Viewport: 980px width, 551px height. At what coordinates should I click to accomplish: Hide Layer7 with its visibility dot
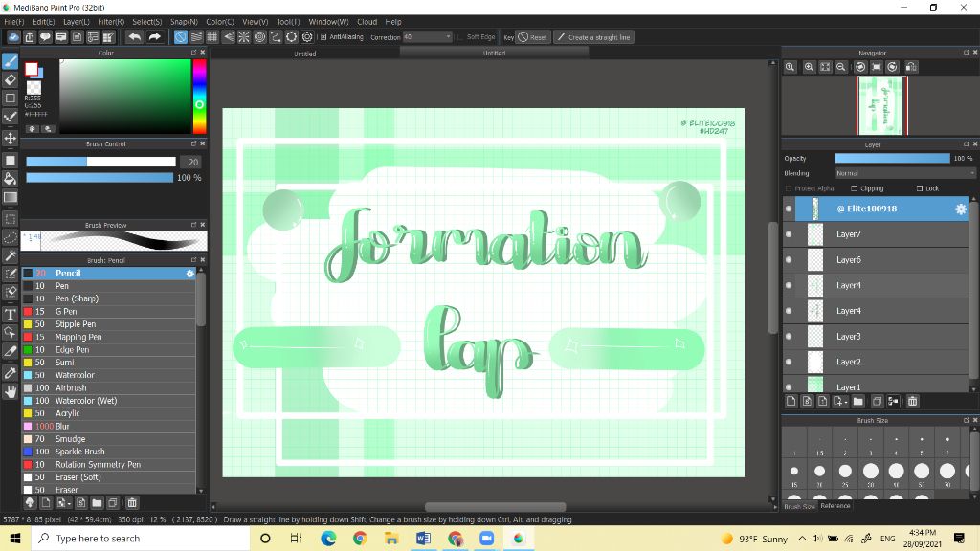tap(789, 234)
